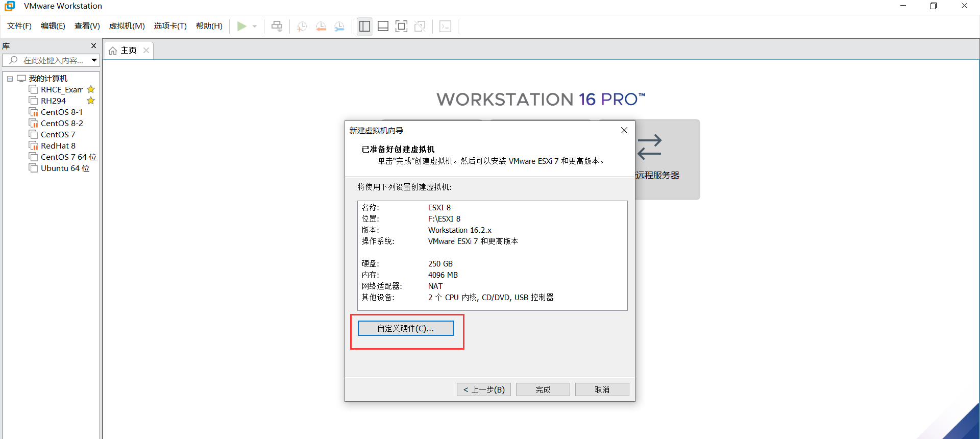
Task: Open the power options dropdown arrow
Action: [x=255, y=26]
